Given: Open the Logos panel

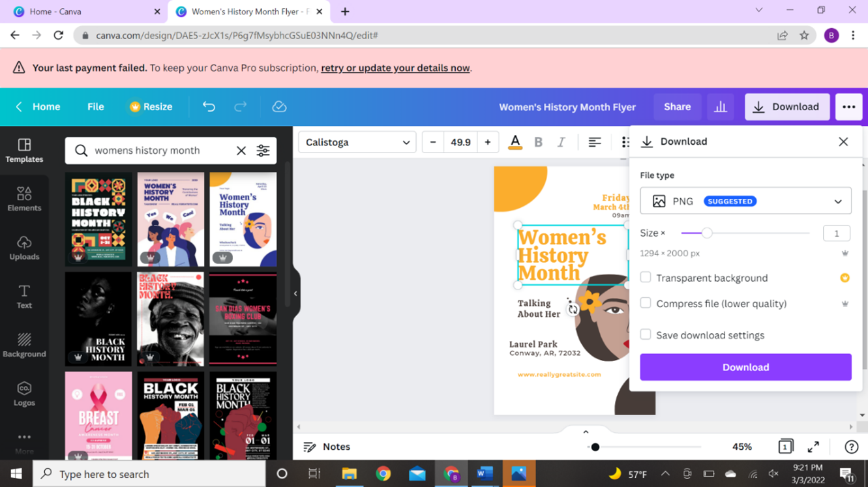Looking at the screenshot, I should click(24, 393).
